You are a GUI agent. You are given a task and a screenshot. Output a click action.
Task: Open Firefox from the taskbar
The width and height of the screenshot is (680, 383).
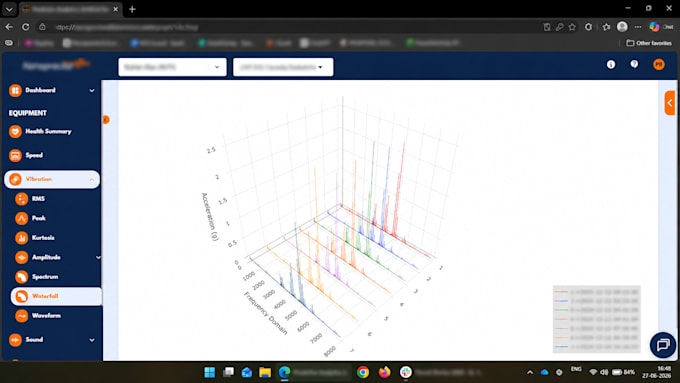click(384, 372)
